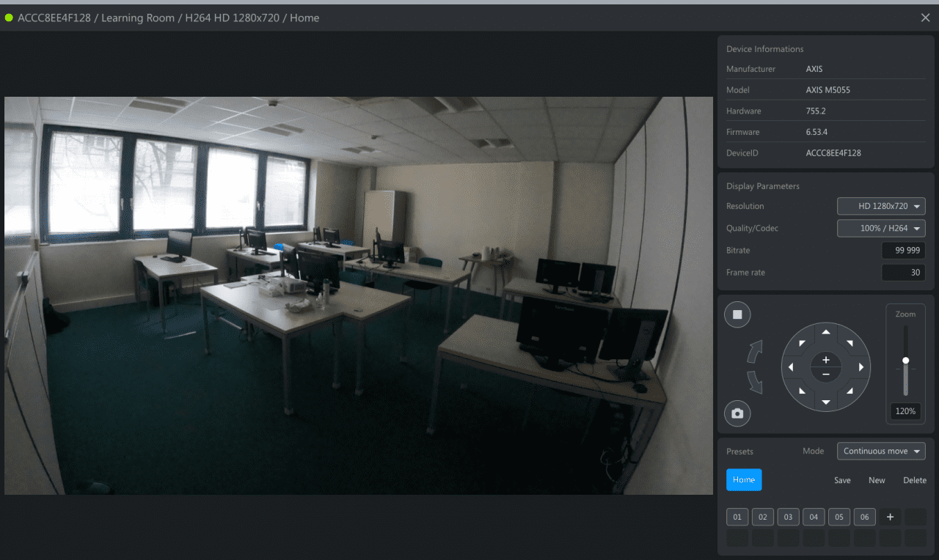Expand the Quality/Codec dropdown
The width and height of the screenshot is (939, 560).
point(880,229)
